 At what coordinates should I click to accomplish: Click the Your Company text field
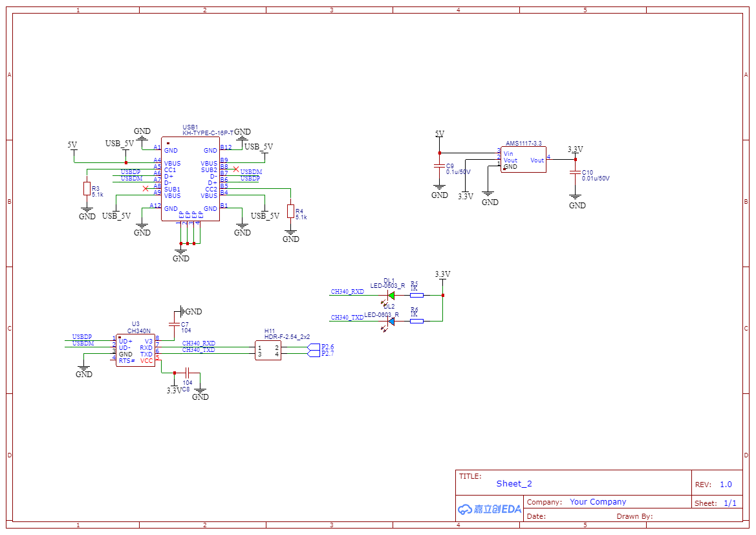tap(598, 502)
